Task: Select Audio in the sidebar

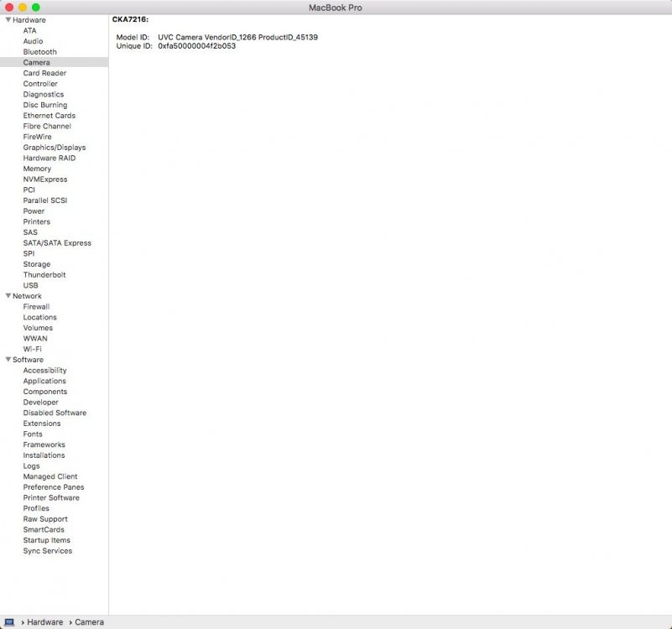Action: point(33,41)
